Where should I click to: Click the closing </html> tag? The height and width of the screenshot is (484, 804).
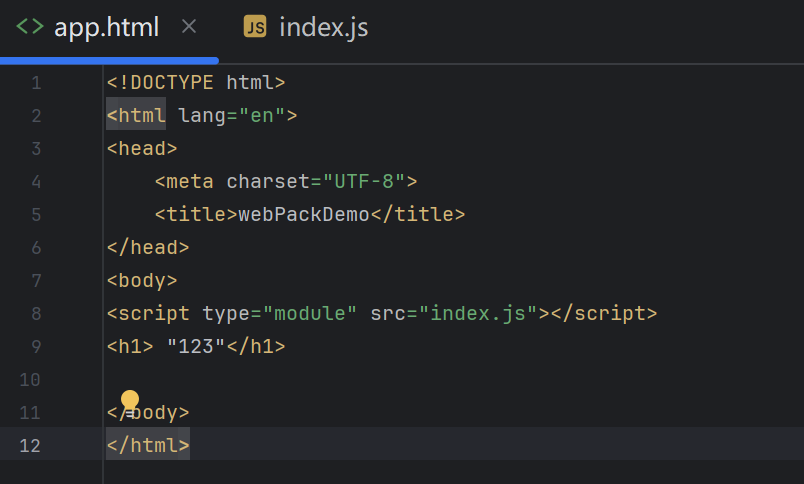[x=148, y=445]
